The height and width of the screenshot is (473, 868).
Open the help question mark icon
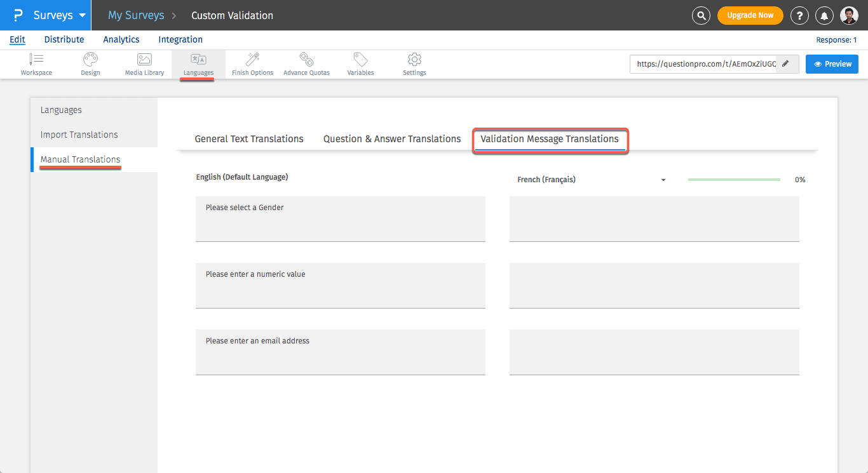(799, 15)
